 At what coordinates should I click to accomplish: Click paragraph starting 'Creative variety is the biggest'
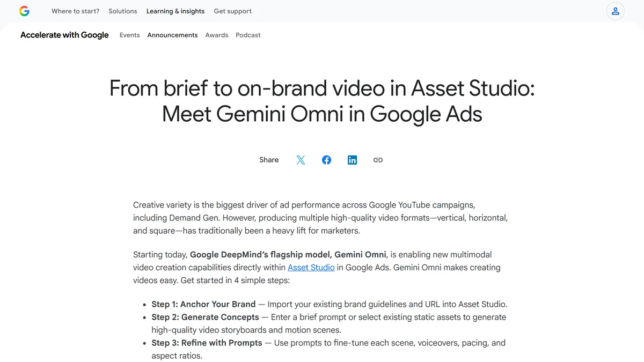pyautogui.click(x=320, y=218)
